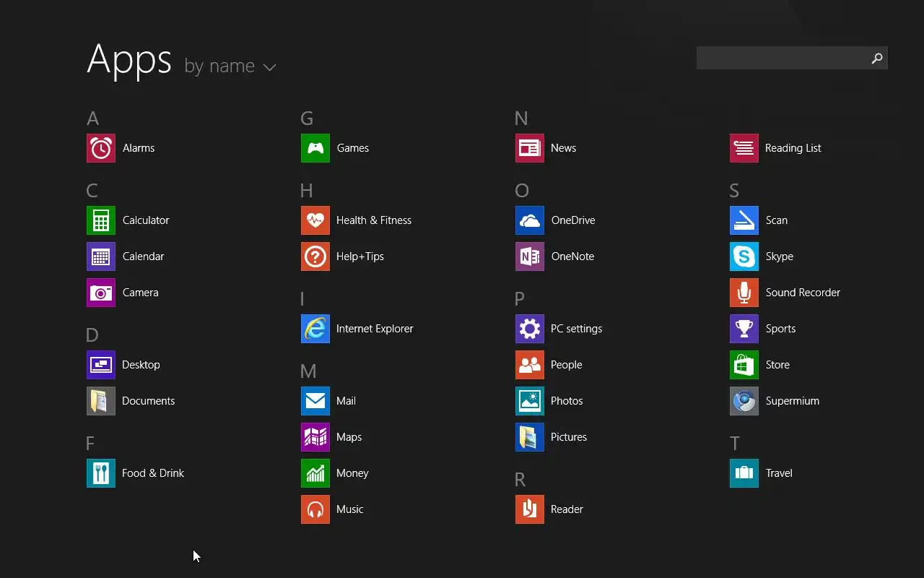Select the 'C' group letter header
Viewport: 924px width, 578px height.
click(92, 191)
